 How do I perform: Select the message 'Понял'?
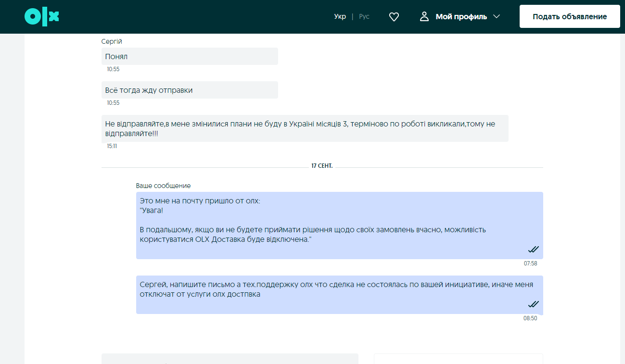click(190, 56)
